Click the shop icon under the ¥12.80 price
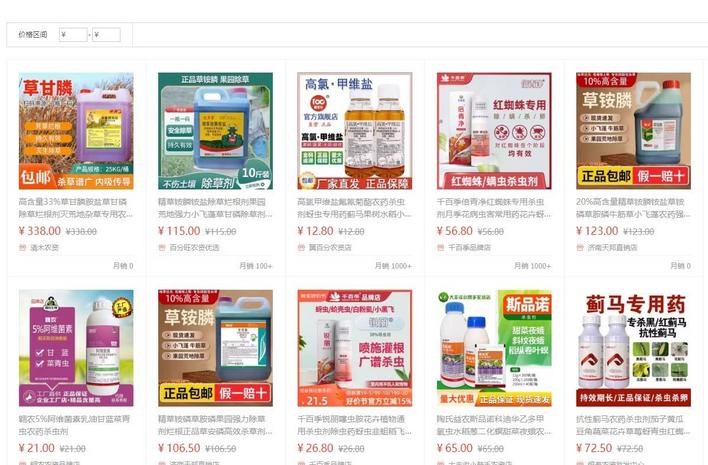708x465 pixels. tap(301, 247)
